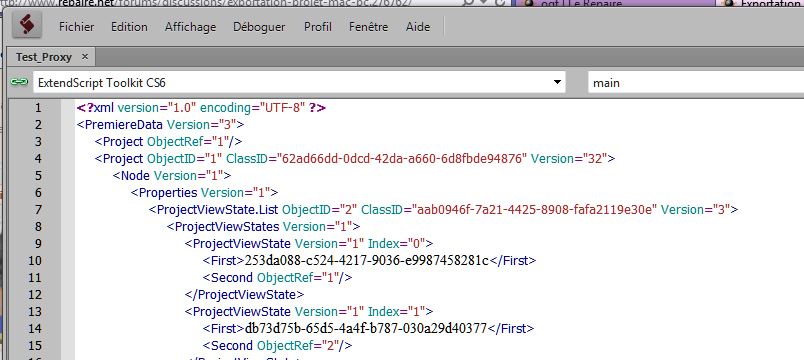Click the ProjectViewState Index="0" line
The image size is (804, 360).
(309, 243)
